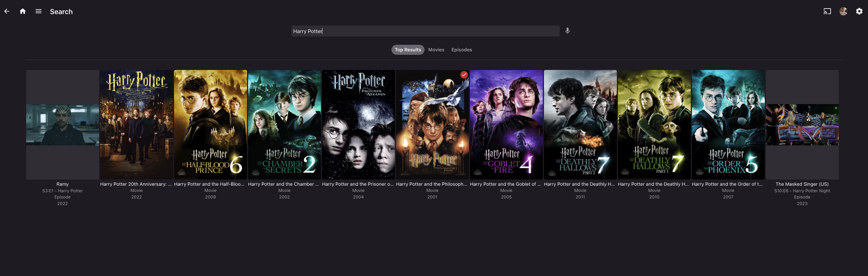This screenshot has height=276, width=868.
Task: Click the Search page heading
Action: point(61,12)
